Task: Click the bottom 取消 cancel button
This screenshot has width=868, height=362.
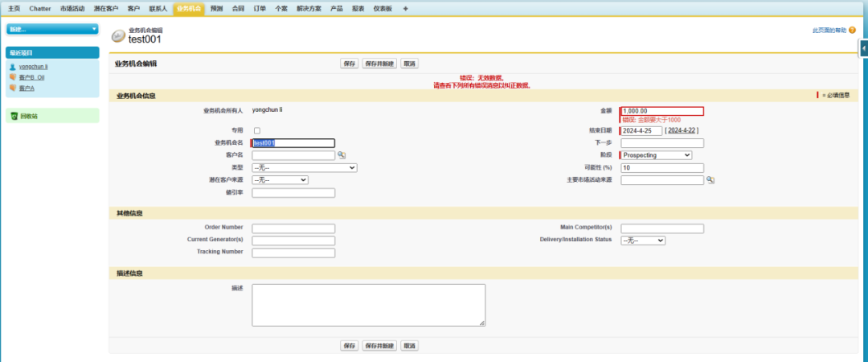Action: pos(410,345)
